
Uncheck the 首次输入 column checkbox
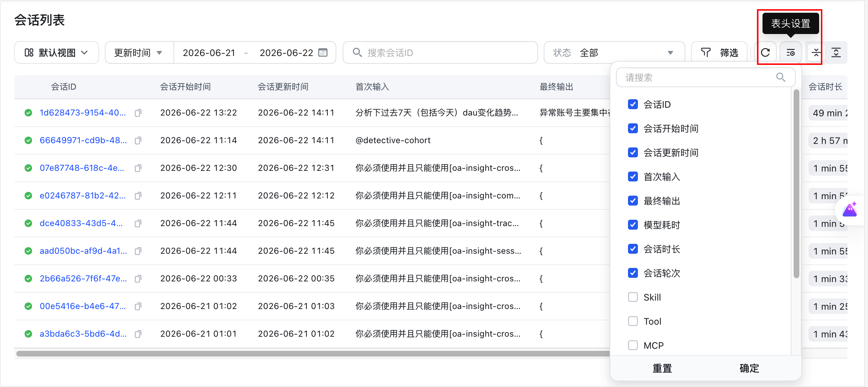pyautogui.click(x=633, y=176)
